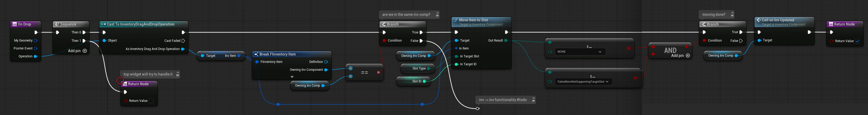
Task: Click the Add pin plus icon on Sequence node
Action: 85,51
